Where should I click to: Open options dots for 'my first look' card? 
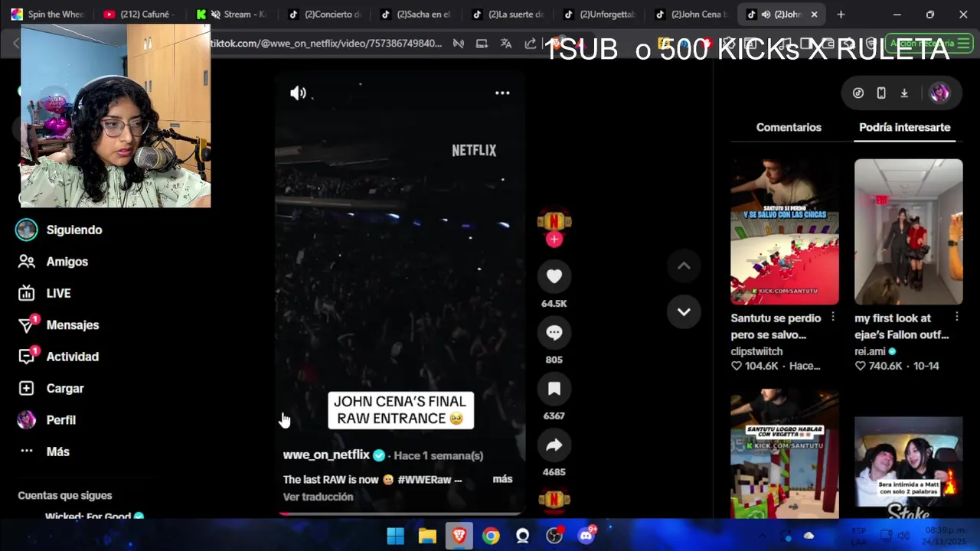coord(957,317)
